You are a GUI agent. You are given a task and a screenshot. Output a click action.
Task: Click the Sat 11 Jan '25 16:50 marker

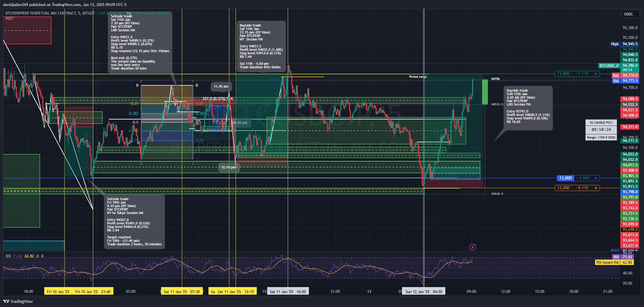click(x=288, y=292)
